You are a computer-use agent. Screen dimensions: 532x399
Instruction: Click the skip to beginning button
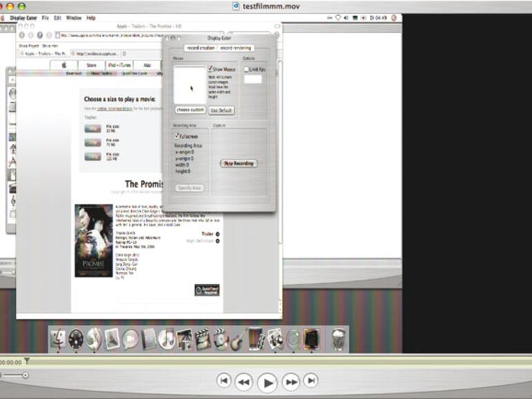(224, 380)
